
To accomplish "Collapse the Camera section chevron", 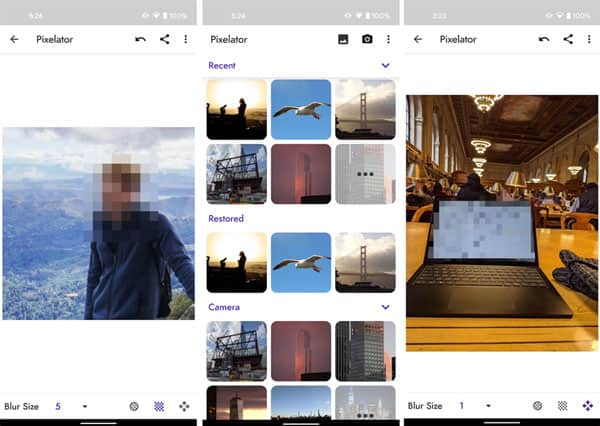I will (386, 307).
